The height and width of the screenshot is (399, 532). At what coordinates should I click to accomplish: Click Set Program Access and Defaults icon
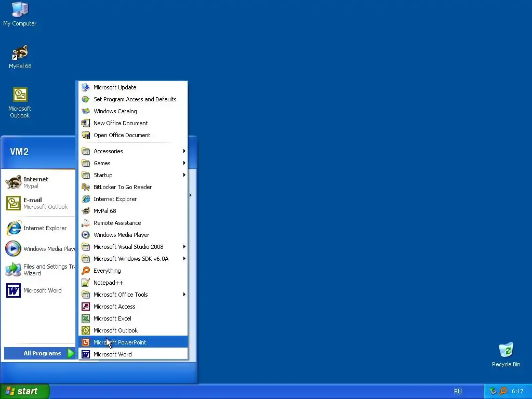click(x=86, y=99)
